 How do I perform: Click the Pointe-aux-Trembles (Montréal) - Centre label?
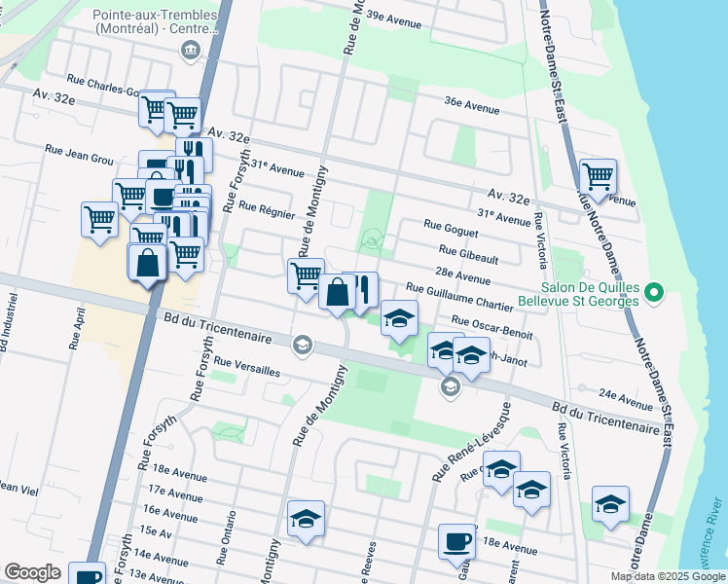pos(155,21)
